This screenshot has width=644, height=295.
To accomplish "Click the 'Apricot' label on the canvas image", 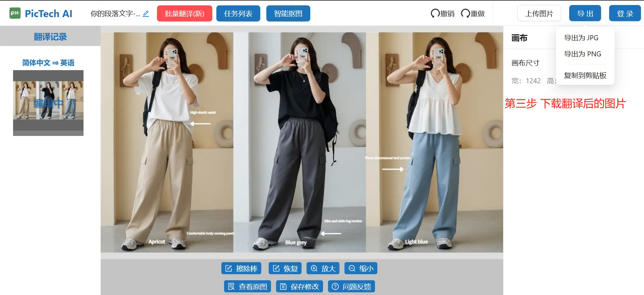I will pyautogui.click(x=157, y=242).
